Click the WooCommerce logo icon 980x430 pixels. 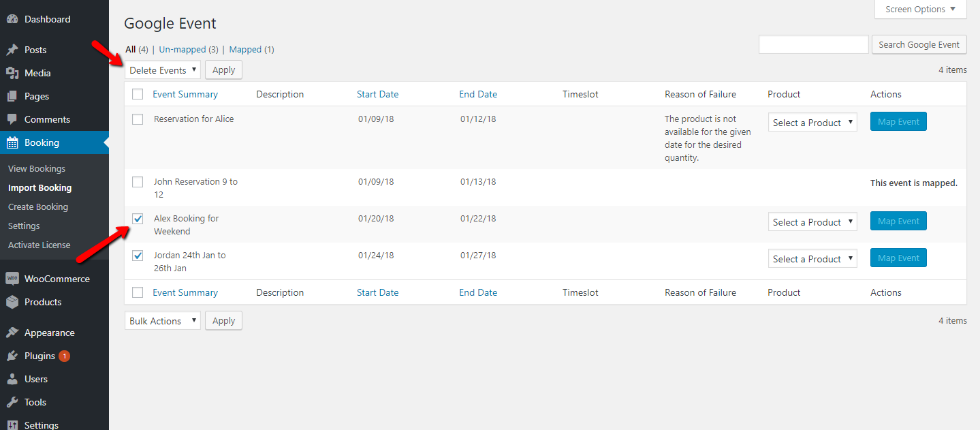coord(12,279)
